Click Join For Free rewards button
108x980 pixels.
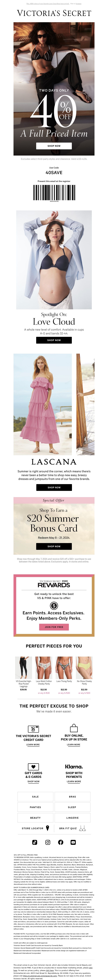click(54, 627)
